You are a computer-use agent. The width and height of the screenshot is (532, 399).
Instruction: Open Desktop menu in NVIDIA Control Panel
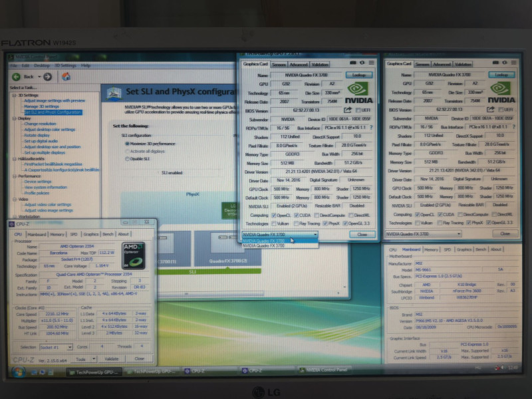point(41,65)
